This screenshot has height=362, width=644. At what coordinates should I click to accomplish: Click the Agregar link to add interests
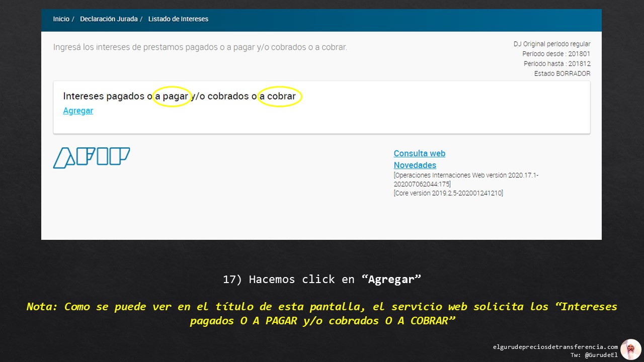(77, 111)
